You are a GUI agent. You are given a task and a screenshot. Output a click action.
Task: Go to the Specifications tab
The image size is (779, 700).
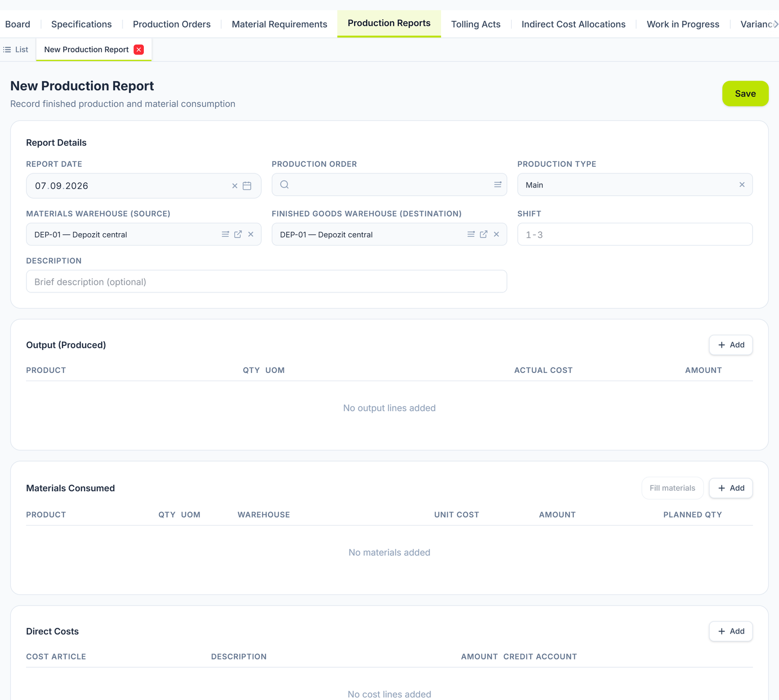point(82,24)
